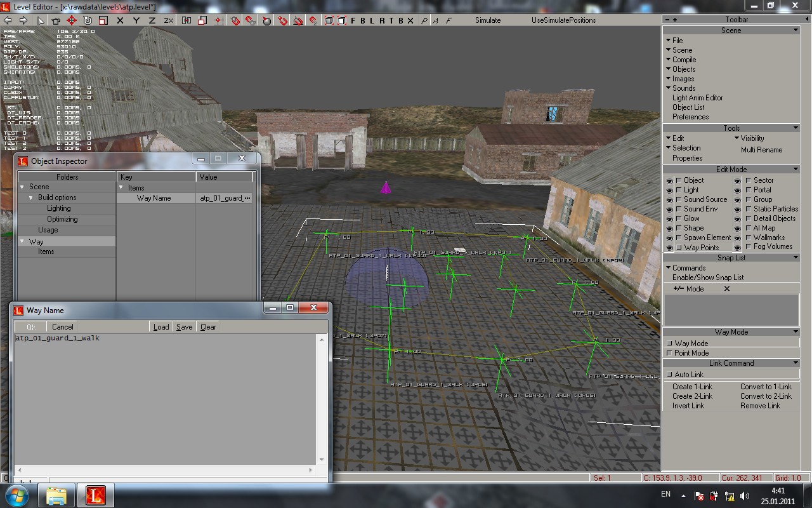Activate the Rotate tool icon
This screenshot has height=508, width=812.
[88, 20]
